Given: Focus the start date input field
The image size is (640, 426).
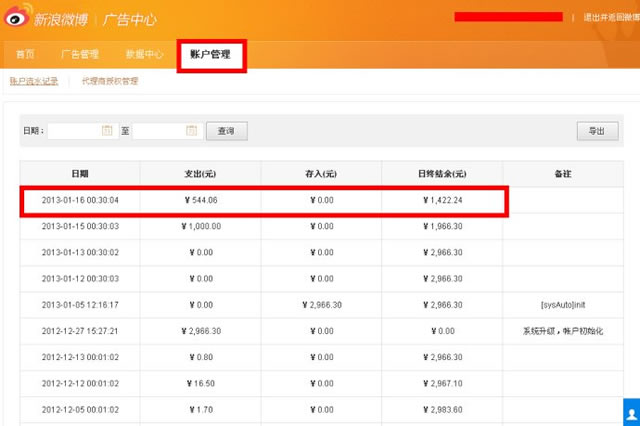Looking at the screenshot, I should tap(74, 131).
